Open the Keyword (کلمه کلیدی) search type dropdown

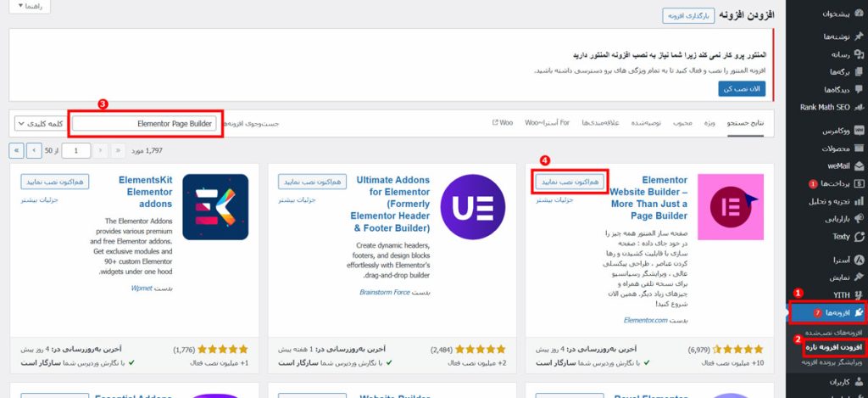click(39, 124)
